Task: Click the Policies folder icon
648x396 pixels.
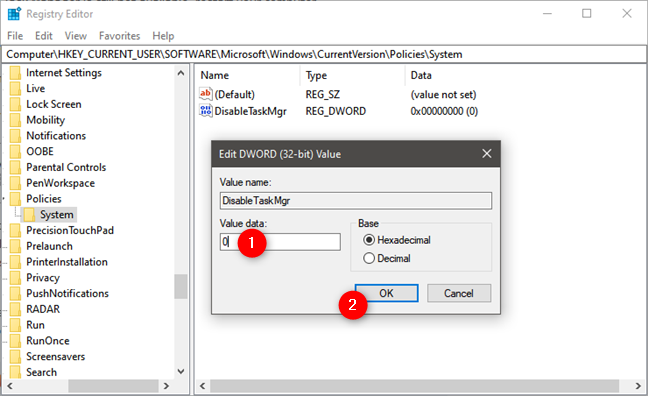Action: pos(15,199)
